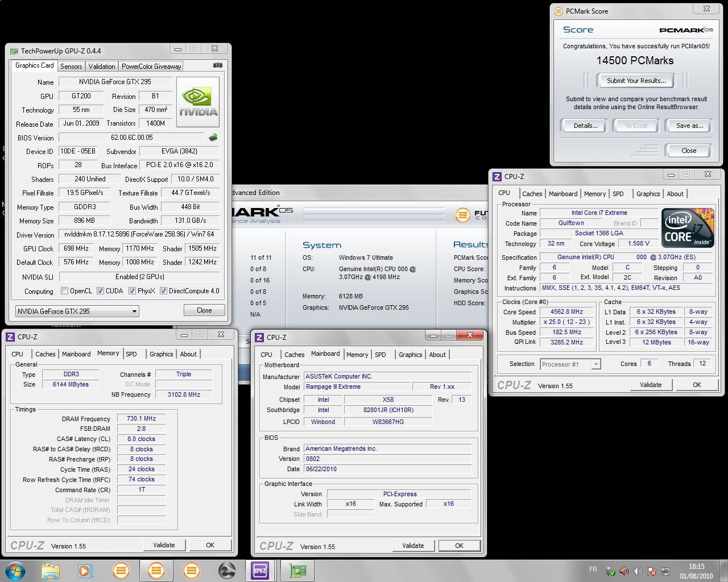Click the BIOS Version field 62.00.6C.00.05
This screenshot has width=728, height=582.
point(131,138)
